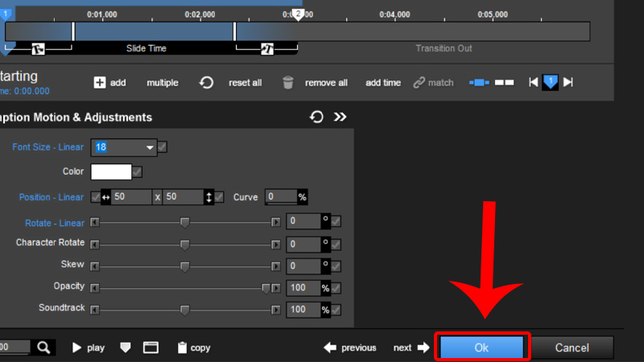Toggle the Color checkbox

[137, 171]
